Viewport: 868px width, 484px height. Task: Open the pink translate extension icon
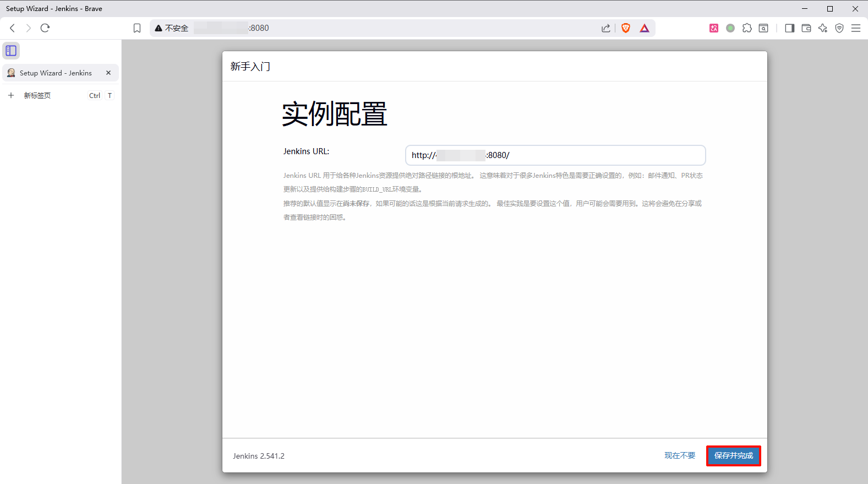point(714,28)
